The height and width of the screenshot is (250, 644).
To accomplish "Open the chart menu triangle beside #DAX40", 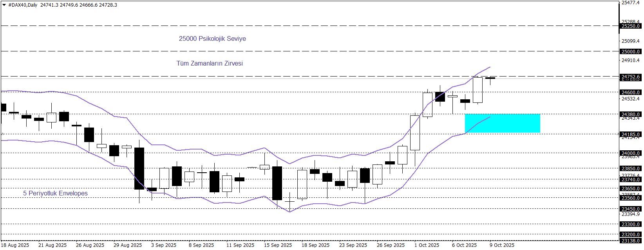I will (4, 5).
